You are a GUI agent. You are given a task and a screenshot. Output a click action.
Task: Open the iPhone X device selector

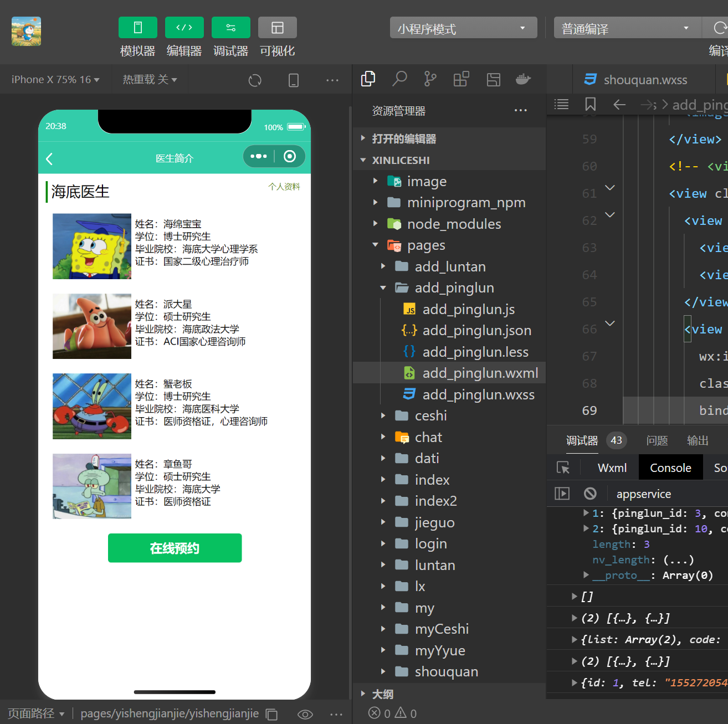(55, 80)
